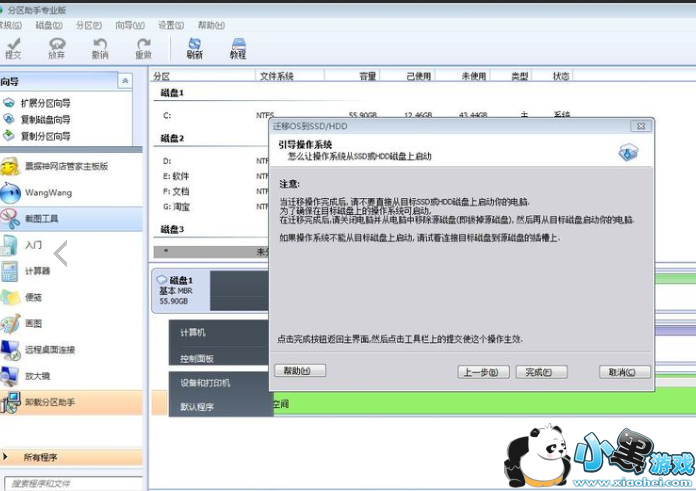Open the 向导 menu

(x=130, y=25)
